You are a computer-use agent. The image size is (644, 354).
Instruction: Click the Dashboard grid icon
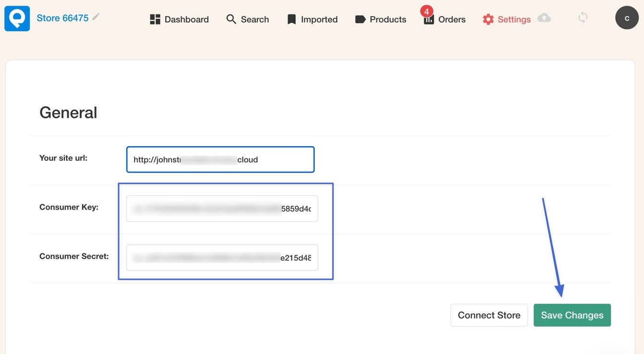point(155,19)
